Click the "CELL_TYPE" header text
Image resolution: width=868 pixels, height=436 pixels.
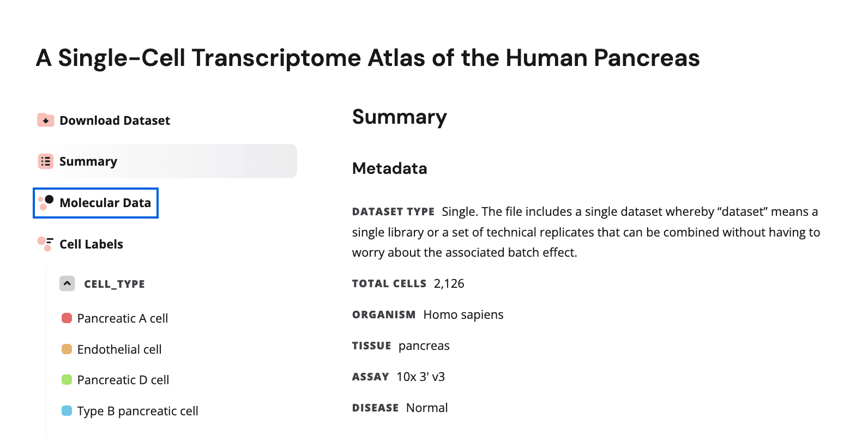click(x=114, y=283)
